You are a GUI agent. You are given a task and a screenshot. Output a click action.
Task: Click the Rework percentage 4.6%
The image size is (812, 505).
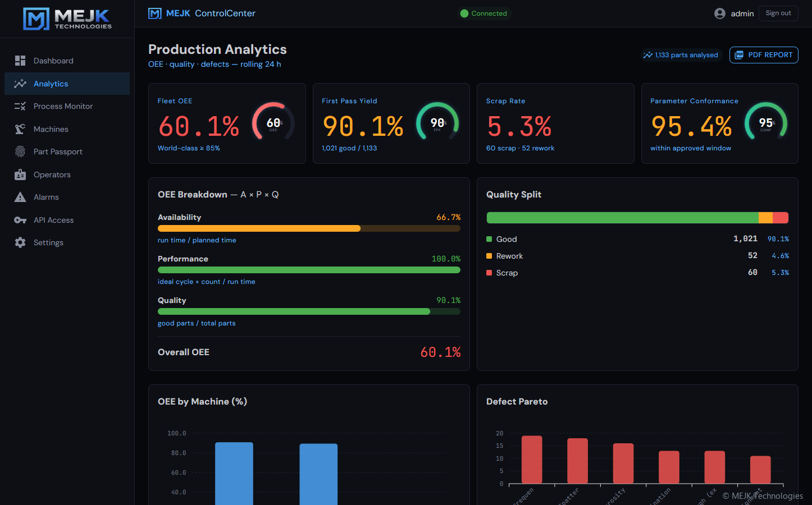pos(780,256)
